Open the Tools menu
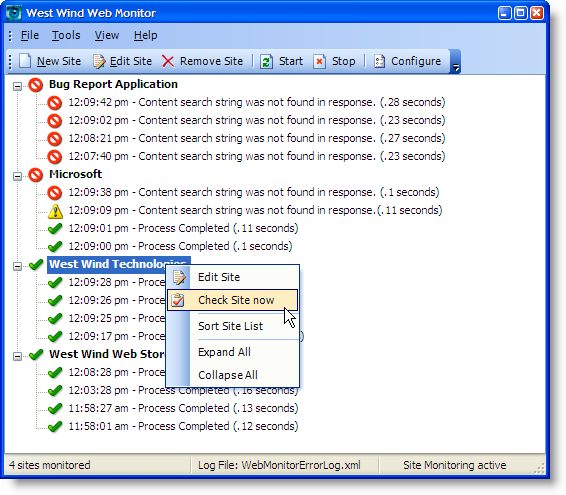 coord(66,35)
